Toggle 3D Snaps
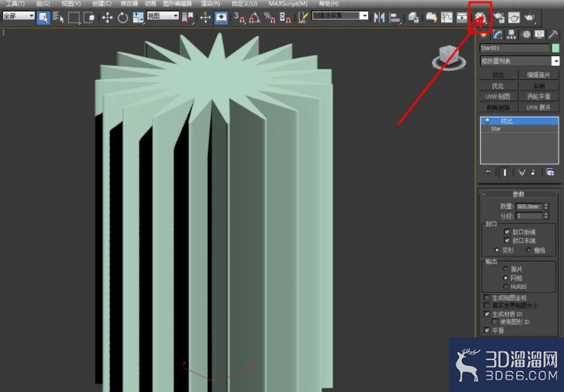The height and width of the screenshot is (392, 564). (x=239, y=17)
